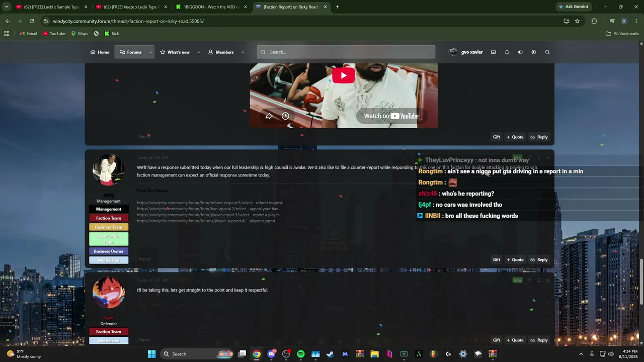Expand the Members dropdown arrow

pyautogui.click(x=243, y=52)
